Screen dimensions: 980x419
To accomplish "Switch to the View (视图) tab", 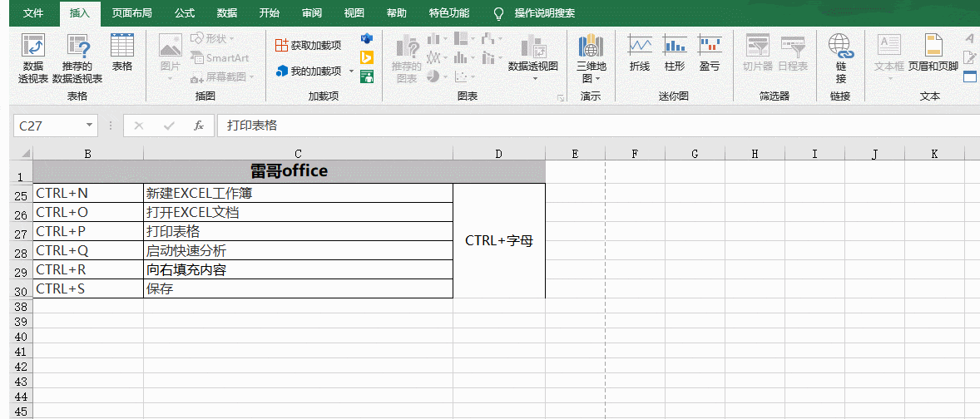I will point(354,13).
